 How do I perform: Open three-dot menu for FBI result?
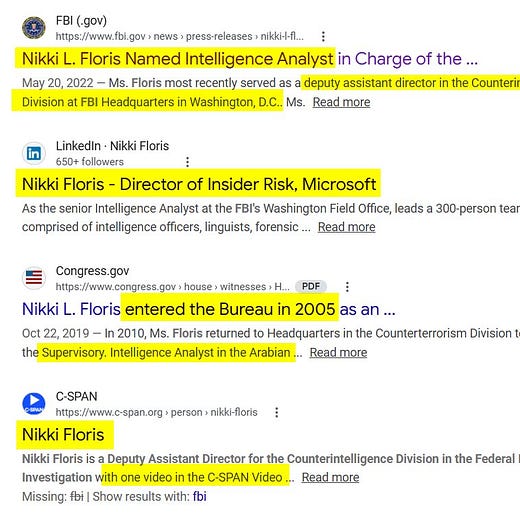323,36
